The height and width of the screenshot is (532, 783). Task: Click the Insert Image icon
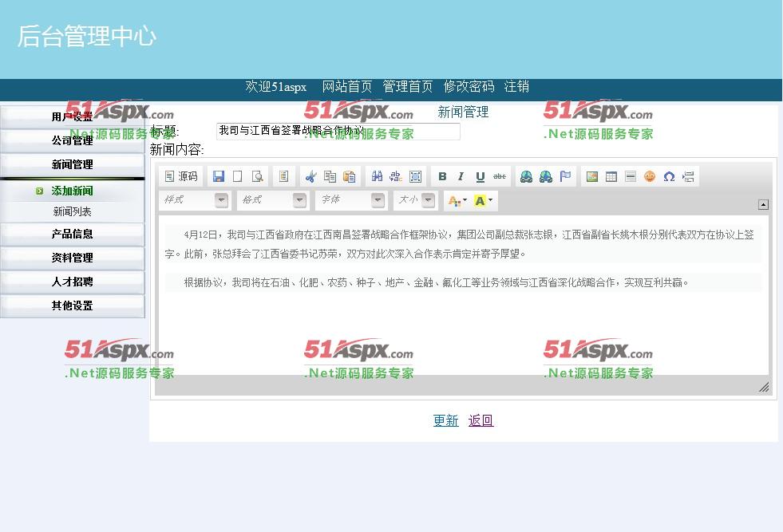(592, 176)
